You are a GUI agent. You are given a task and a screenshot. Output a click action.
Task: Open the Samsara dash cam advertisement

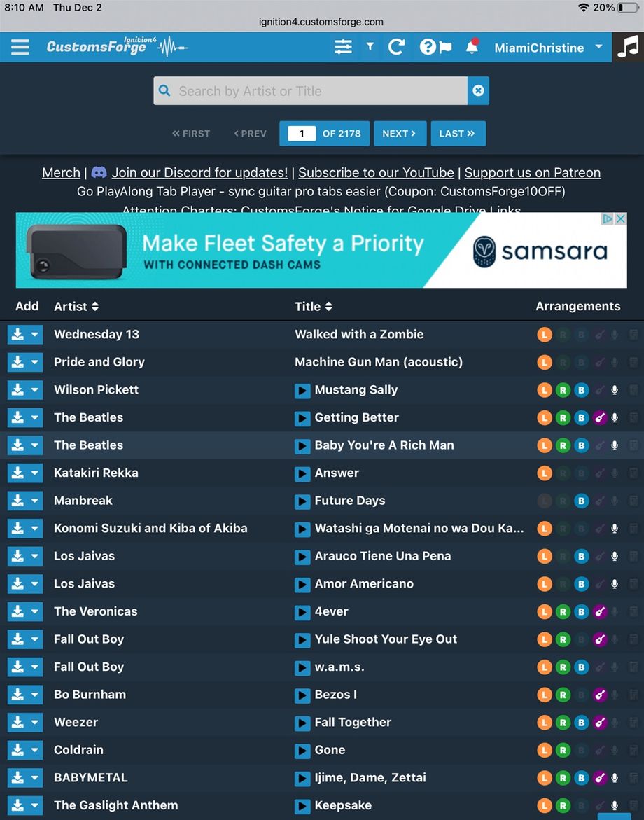(x=321, y=250)
